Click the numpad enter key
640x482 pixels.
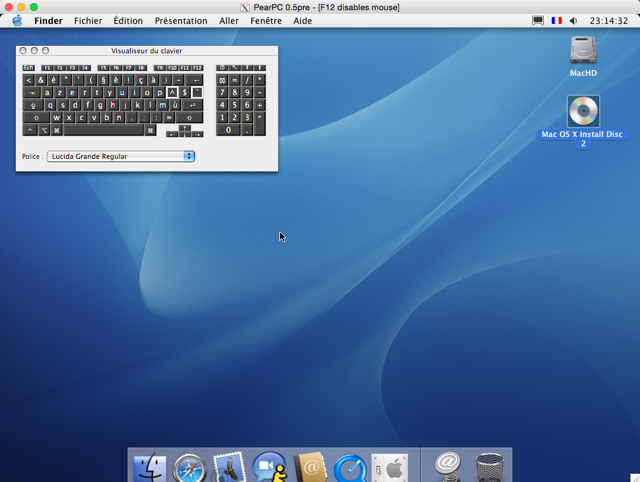pyautogui.click(x=260, y=124)
